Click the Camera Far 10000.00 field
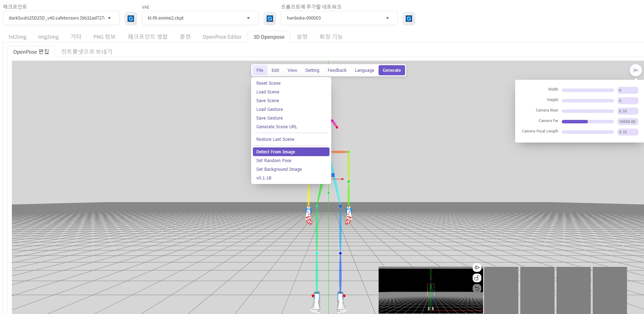The image size is (644, 314). pos(628,122)
